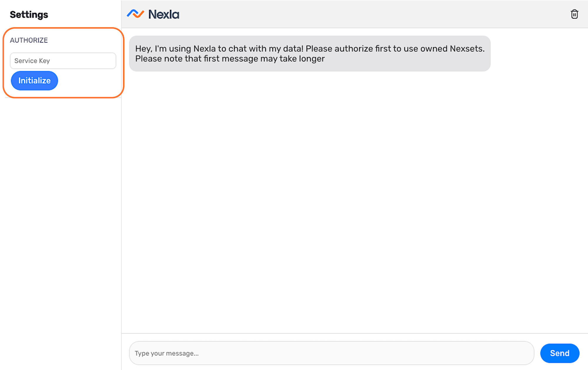The image size is (588, 370).
Task: Send the typed message with Send
Action: tap(559, 353)
